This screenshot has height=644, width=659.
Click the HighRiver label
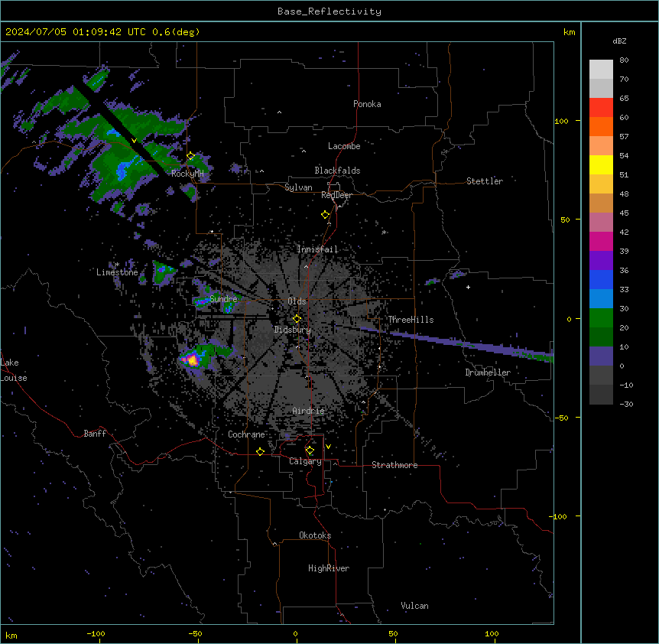click(329, 568)
